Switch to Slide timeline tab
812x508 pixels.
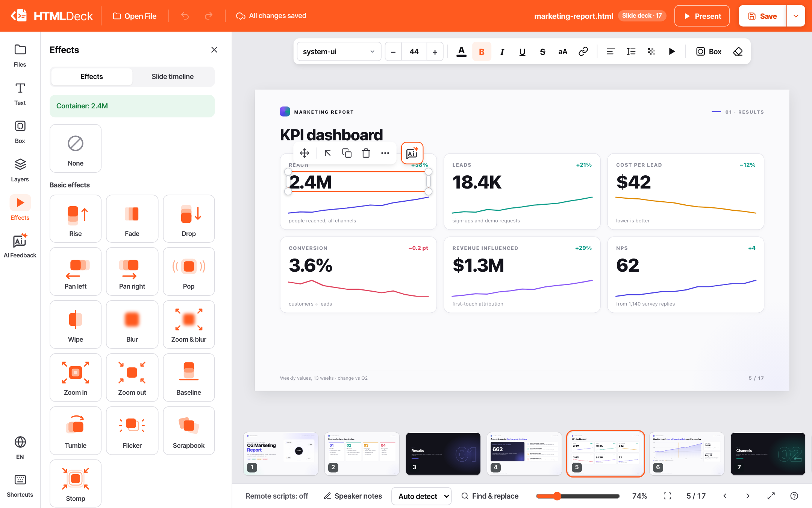pos(173,77)
